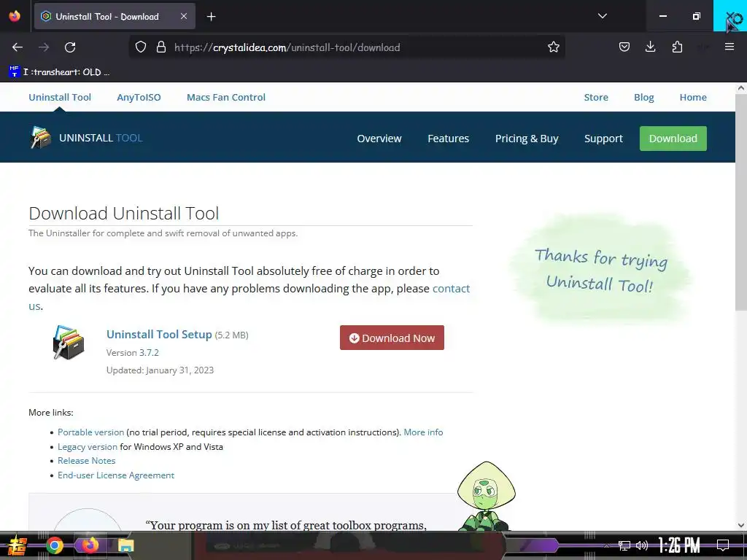Open the bookmark 'I :transheart: OLD'
The image size is (747, 560).
(60, 72)
